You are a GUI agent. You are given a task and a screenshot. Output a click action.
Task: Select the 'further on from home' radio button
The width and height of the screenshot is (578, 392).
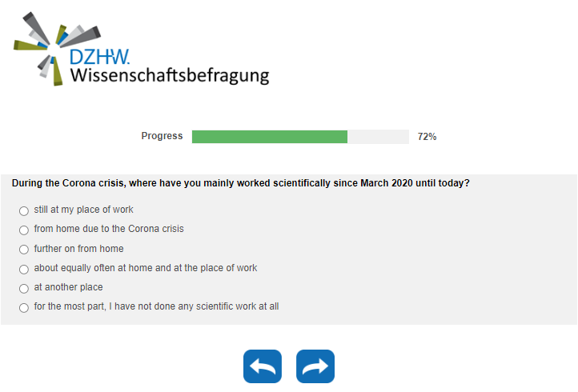click(x=24, y=250)
